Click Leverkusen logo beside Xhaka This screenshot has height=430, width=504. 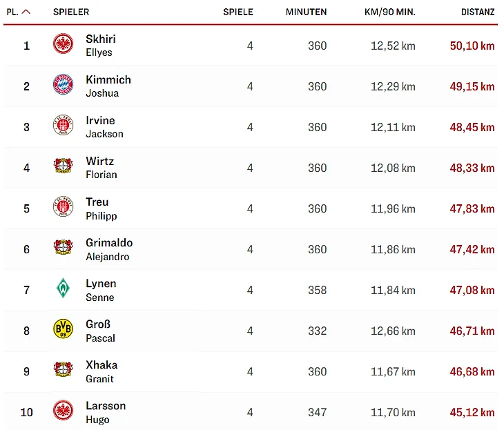coord(63,370)
